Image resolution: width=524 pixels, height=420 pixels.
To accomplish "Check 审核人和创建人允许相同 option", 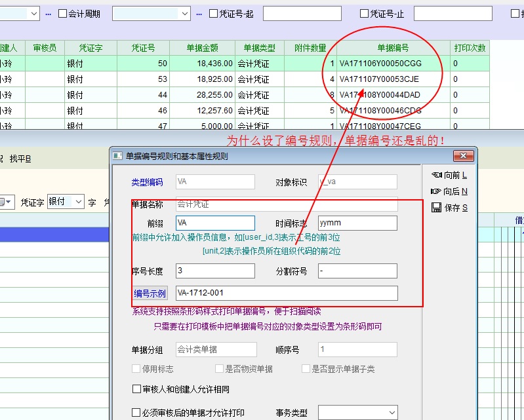I will point(136,390).
